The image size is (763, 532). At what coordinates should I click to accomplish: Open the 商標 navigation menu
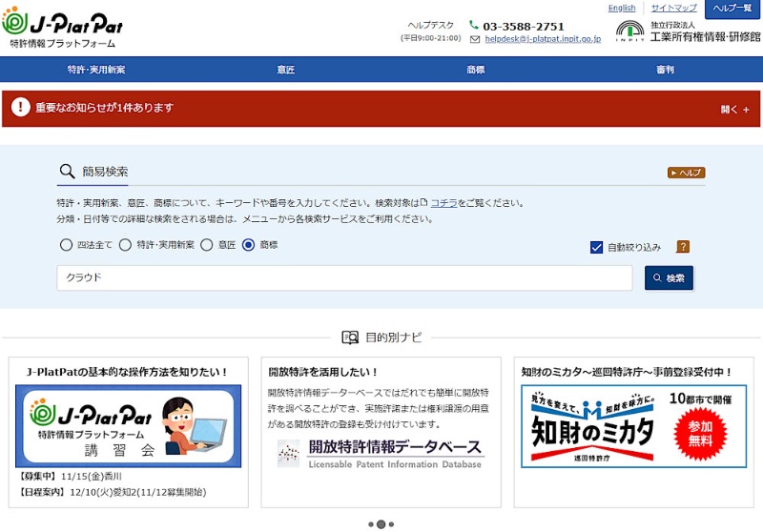pyautogui.click(x=476, y=70)
